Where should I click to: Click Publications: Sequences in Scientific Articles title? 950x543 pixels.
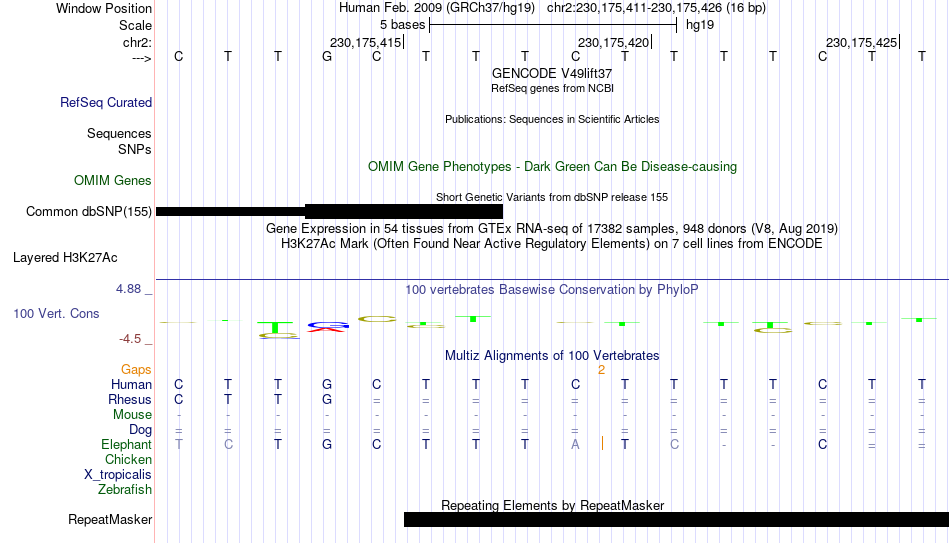click(x=552, y=119)
